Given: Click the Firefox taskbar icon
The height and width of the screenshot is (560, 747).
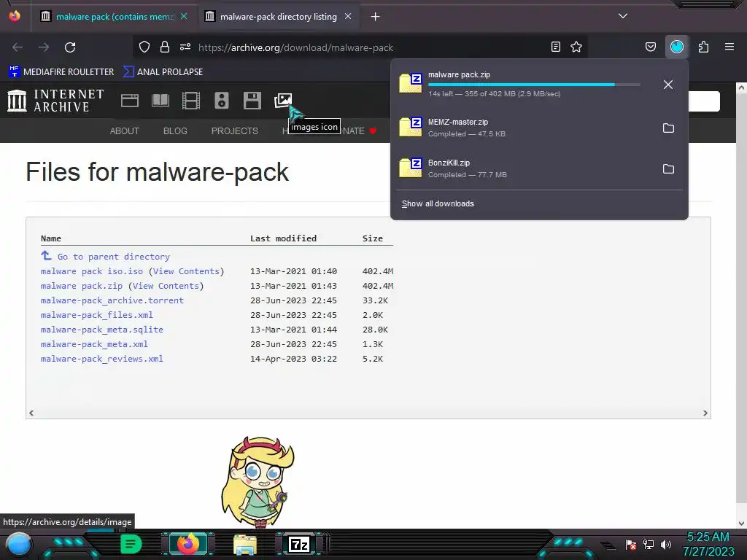Looking at the screenshot, I should pyautogui.click(x=188, y=544).
